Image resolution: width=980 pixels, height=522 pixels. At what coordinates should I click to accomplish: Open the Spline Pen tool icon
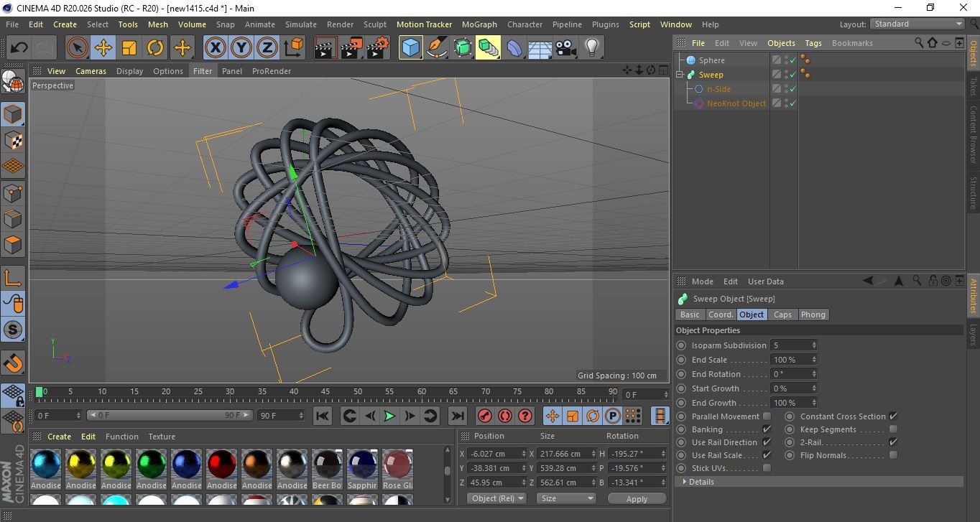pos(436,48)
